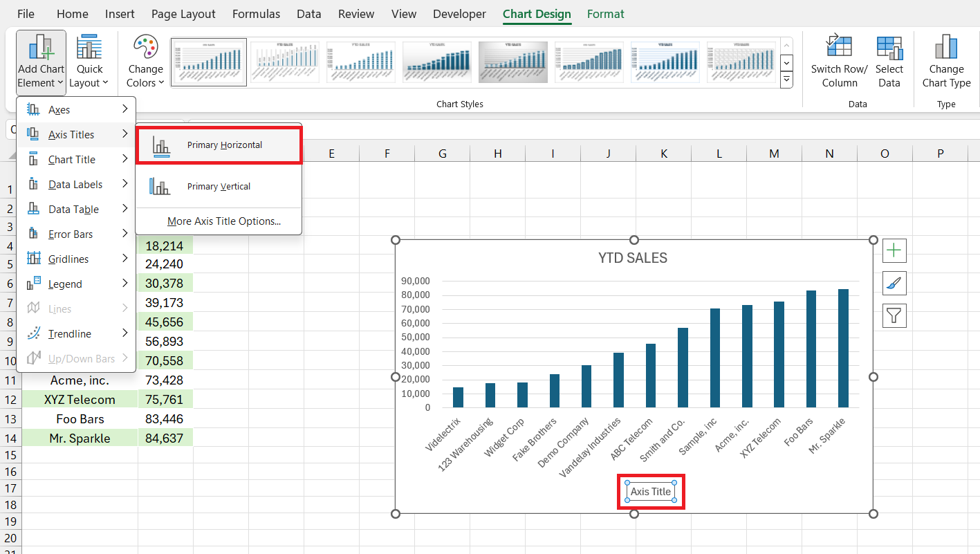Click the Chart Elements plus icon
This screenshot has width=980, height=554.
[x=894, y=250]
